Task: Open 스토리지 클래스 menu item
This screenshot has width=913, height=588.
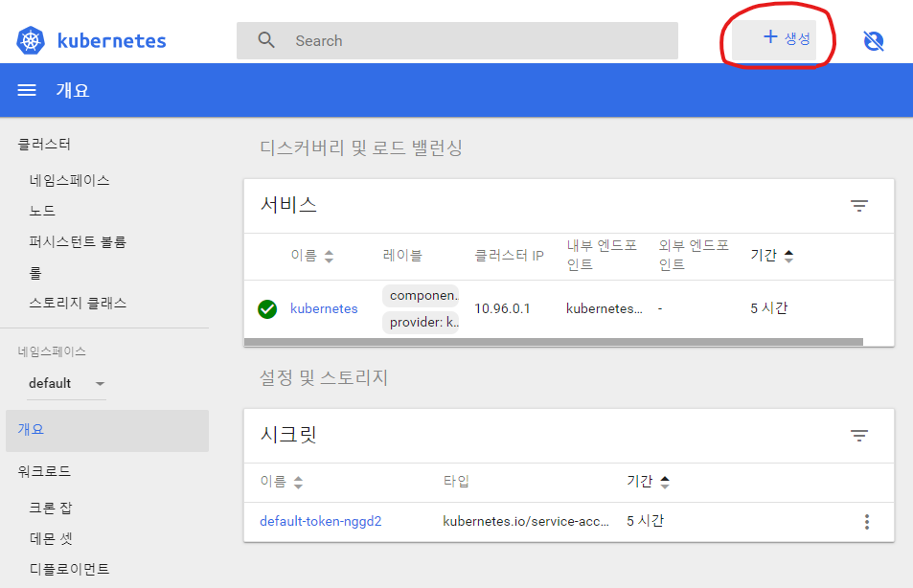Action: (78, 303)
